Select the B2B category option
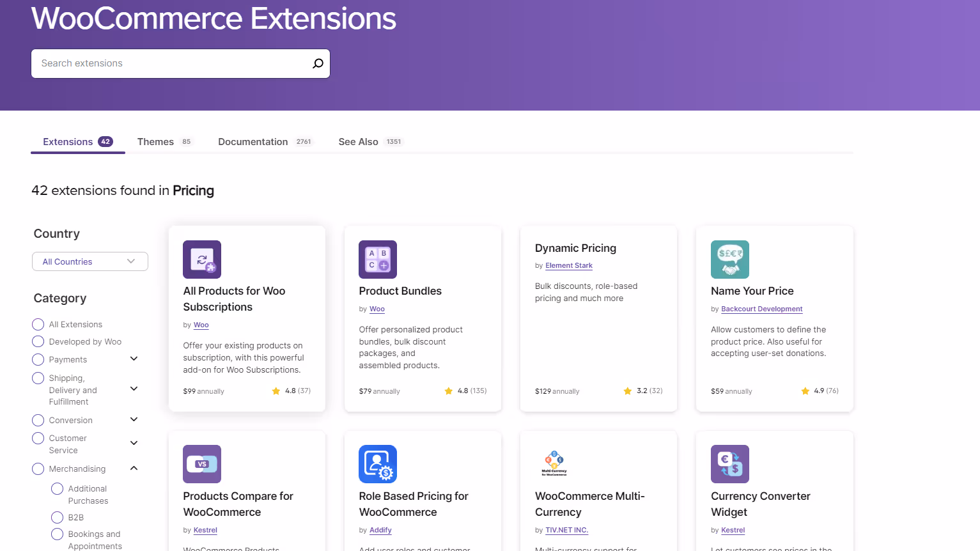 click(56, 517)
